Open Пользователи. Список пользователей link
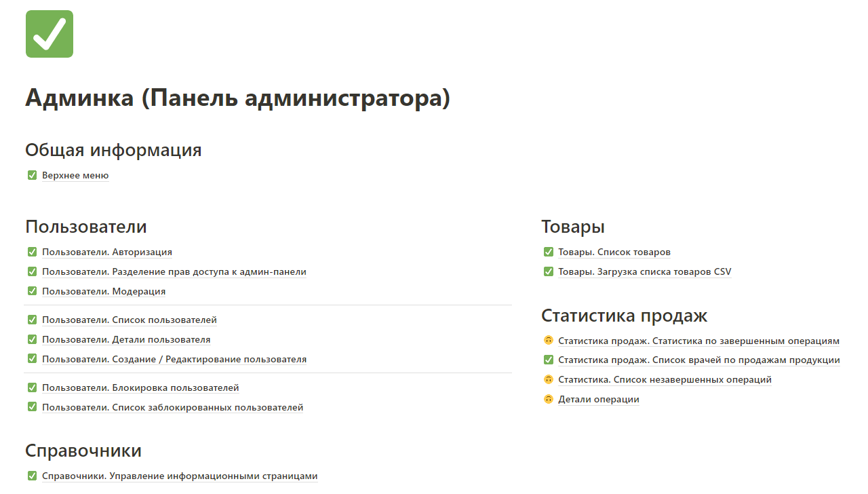Viewport: 868px width, 494px height. tap(130, 320)
